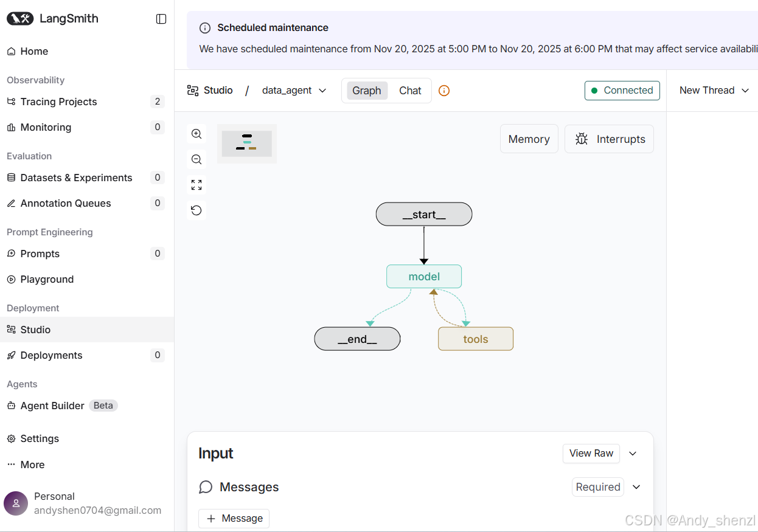Click the View Raw button
758x532 pixels.
point(591,454)
